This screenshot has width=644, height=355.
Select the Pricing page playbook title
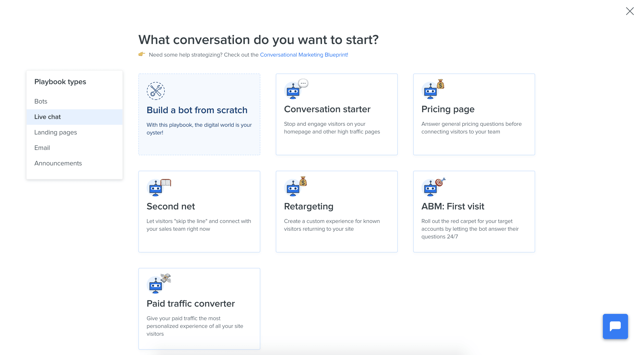pos(448,109)
